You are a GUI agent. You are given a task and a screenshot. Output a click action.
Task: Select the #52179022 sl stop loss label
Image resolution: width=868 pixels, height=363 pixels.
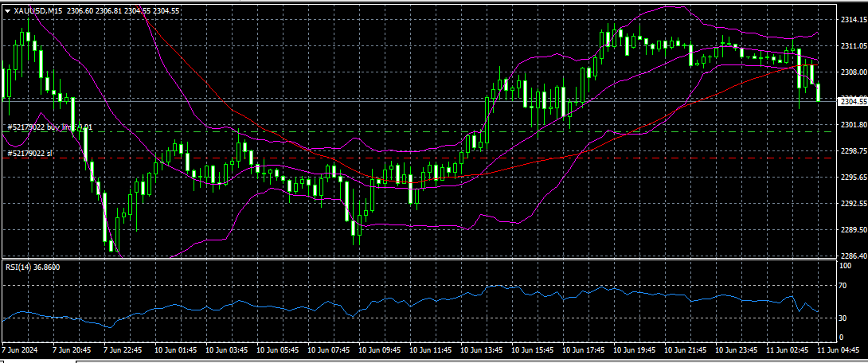tap(29, 153)
